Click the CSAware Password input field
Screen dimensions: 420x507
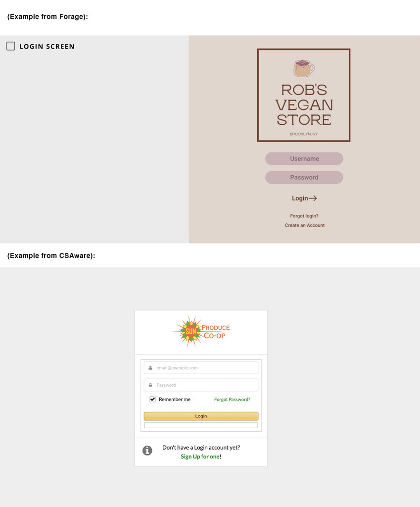[x=201, y=385]
